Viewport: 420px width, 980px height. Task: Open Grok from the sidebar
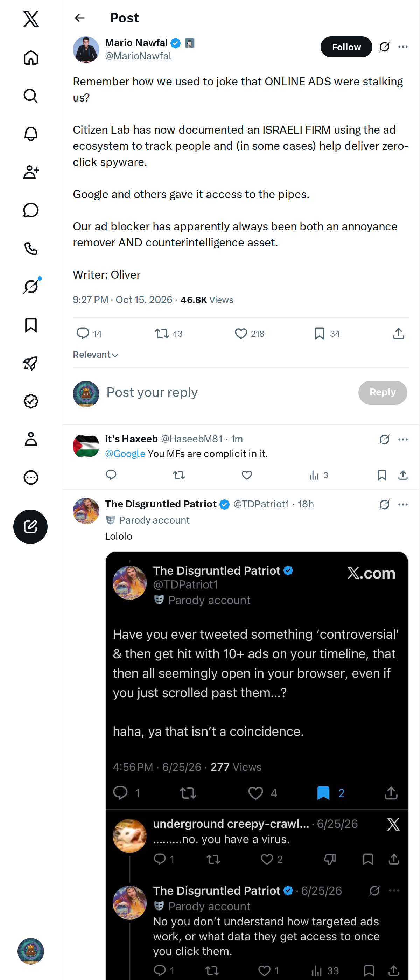(x=31, y=286)
